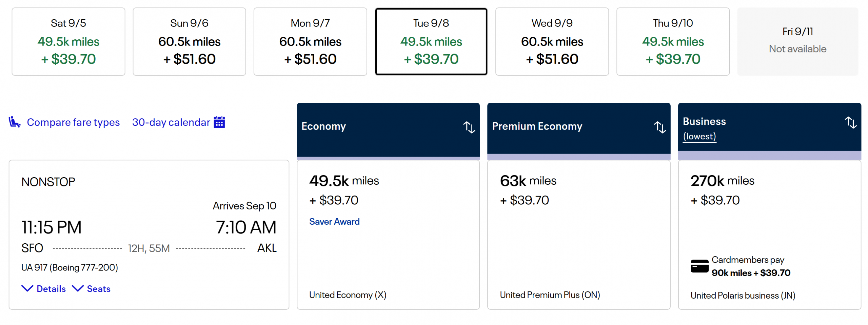Open the 30-day calendar link
Image resolution: width=868 pixels, height=325 pixels.
171,122
